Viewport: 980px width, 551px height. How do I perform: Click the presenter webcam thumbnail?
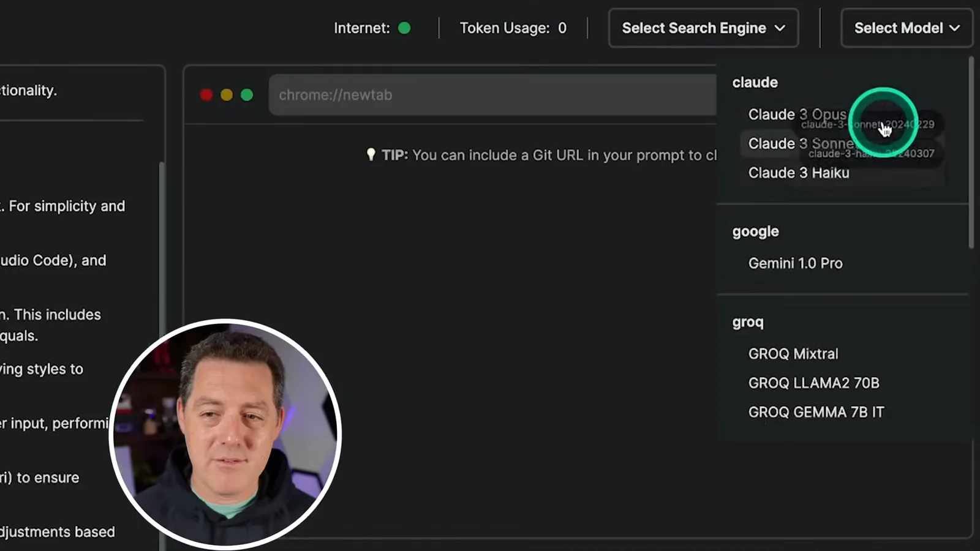tap(225, 434)
